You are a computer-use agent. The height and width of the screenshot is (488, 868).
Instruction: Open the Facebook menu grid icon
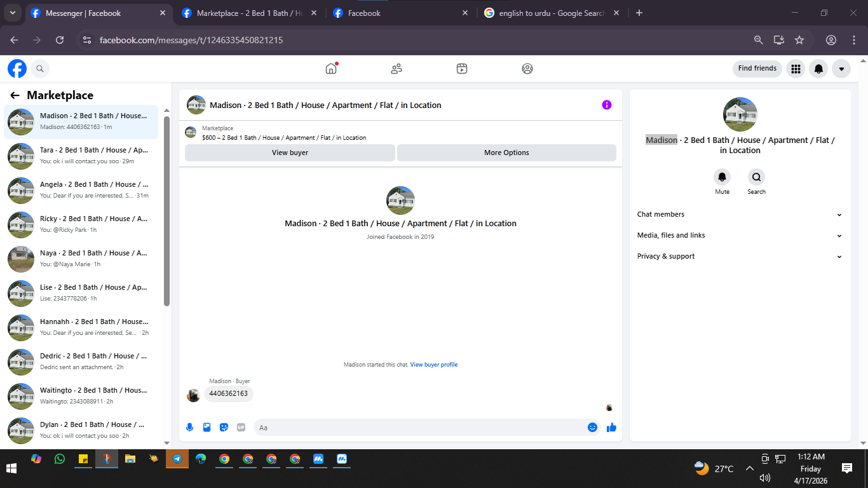[x=796, y=69]
